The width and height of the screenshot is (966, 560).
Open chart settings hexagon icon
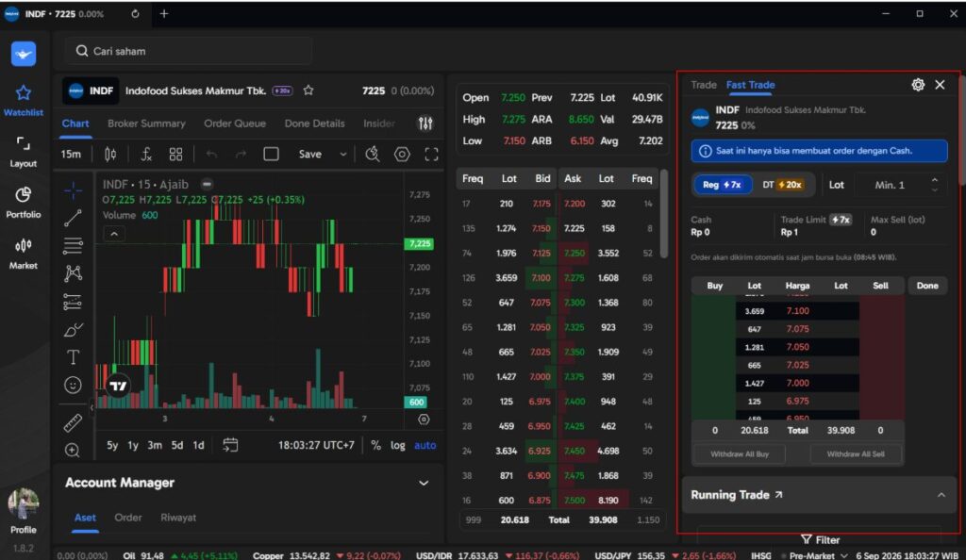pyautogui.click(x=402, y=154)
